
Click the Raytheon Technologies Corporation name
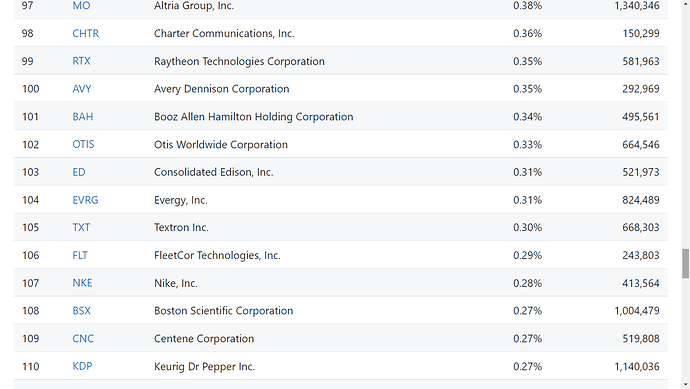239,61
